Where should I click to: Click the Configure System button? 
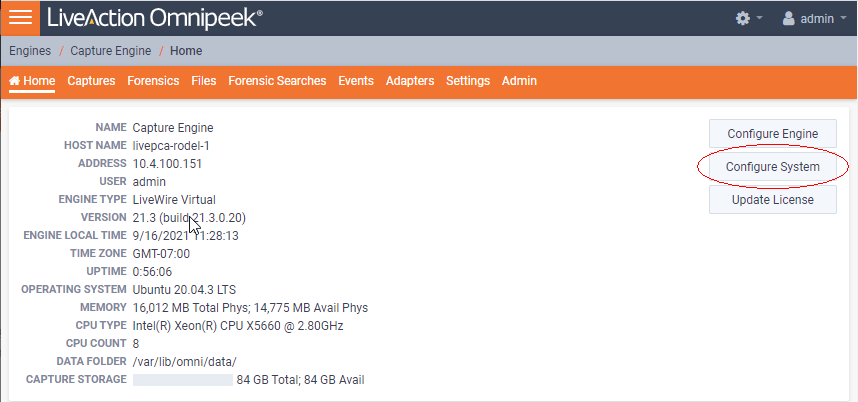(773, 167)
